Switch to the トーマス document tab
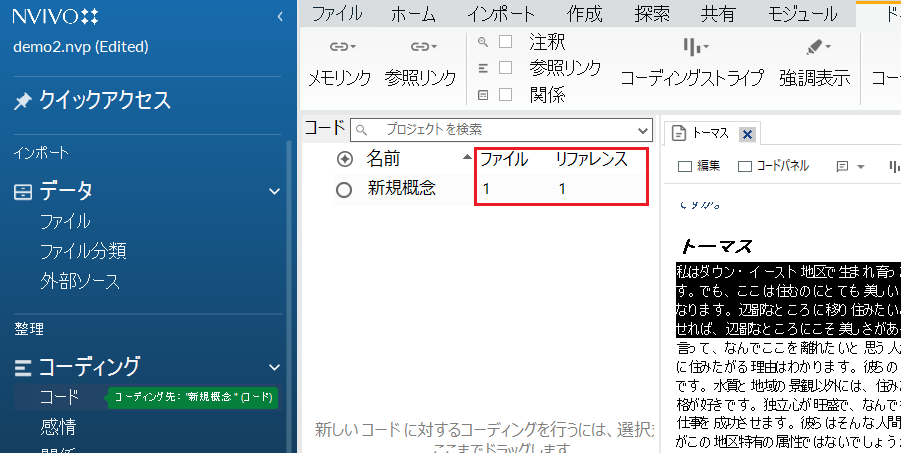Image resolution: width=901 pixels, height=453 pixels. click(x=711, y=133)
